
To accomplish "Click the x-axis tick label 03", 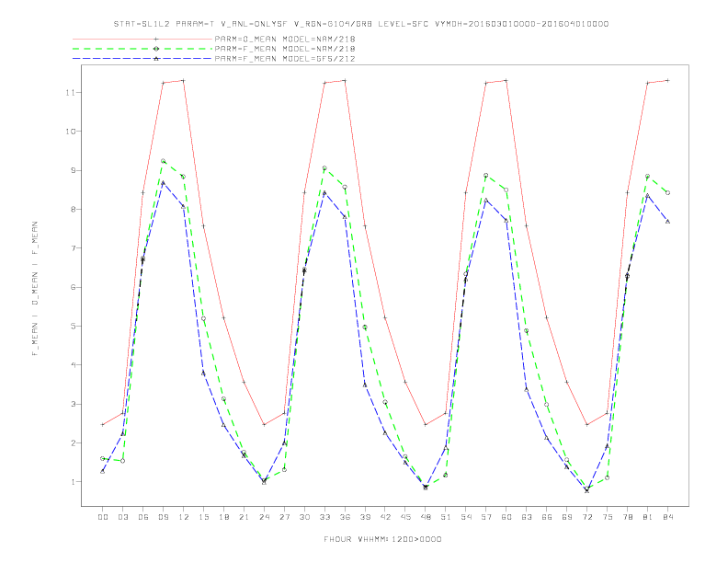I will pyautogui.click(x=123, y=517).
